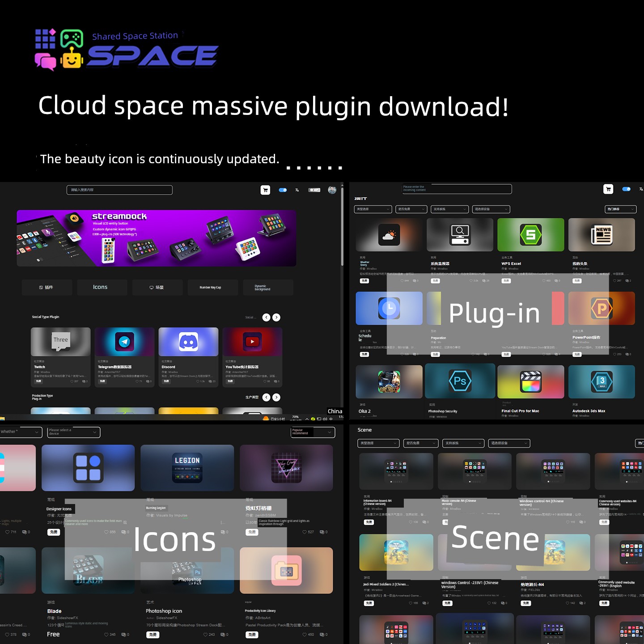Click the Autodesk 3ds Max plugin icon
This screenshot has height=644, width=644.
[602, 381]
